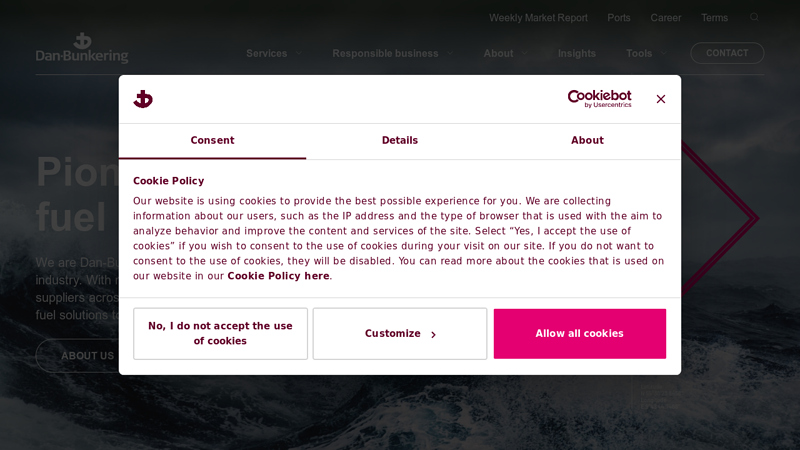The width and height of the screenshot is (800, 450).
Task: Expand the Services menu dropdown
Action: click(x=274, y=53)
